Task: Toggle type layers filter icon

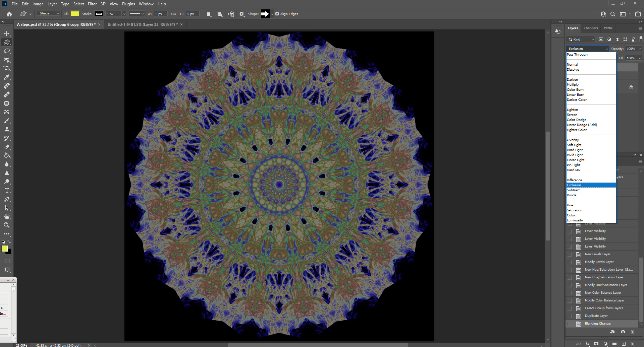Action: [x=617, y=40]
